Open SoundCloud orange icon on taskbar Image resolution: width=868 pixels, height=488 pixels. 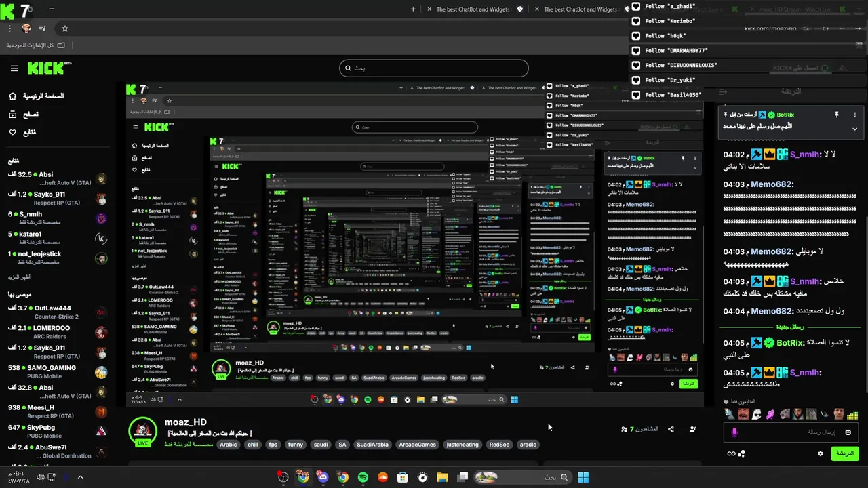[x=382, y=477]
